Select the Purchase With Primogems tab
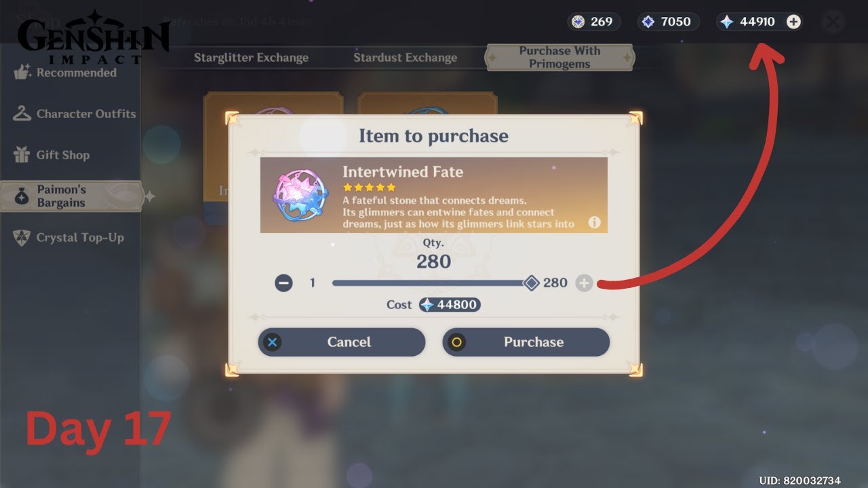The image size is (868, 488). click(559, 58)
